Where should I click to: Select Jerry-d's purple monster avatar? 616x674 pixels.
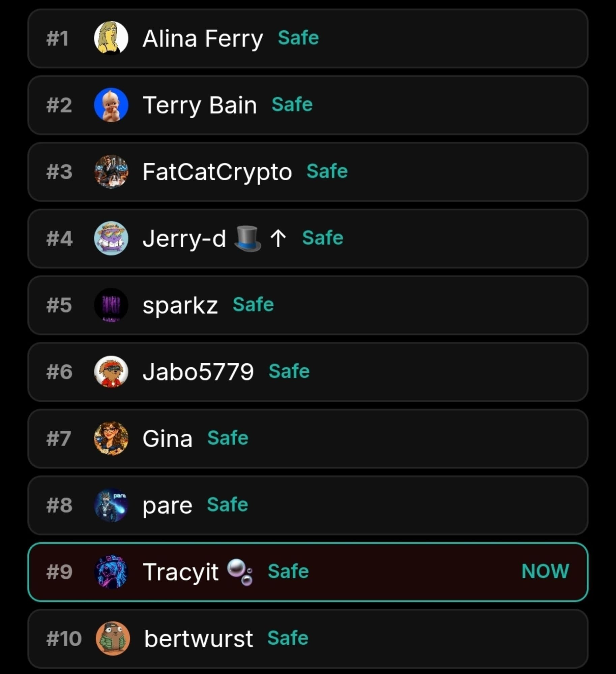tap(111, 238)
